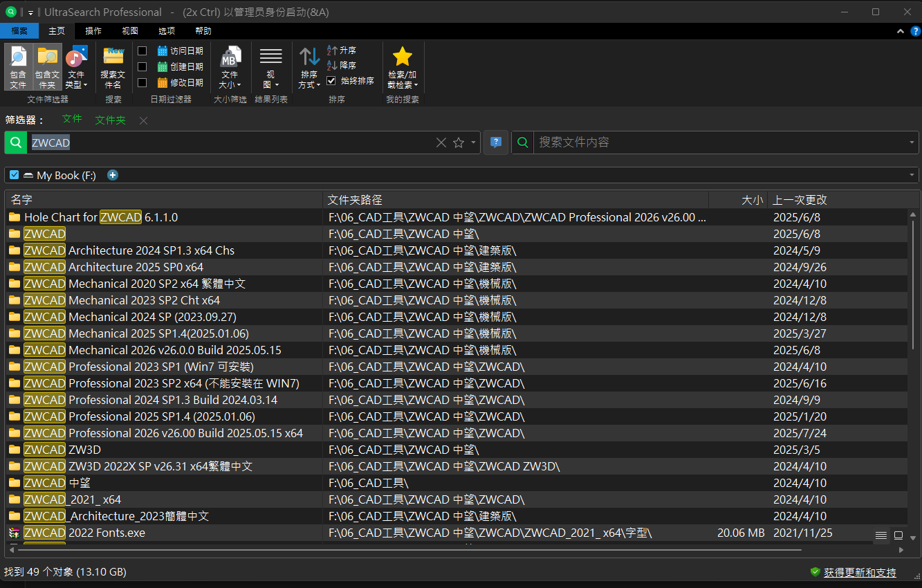Remove the 文件 filter chip
Screen dimensions: 922x588
72,119
